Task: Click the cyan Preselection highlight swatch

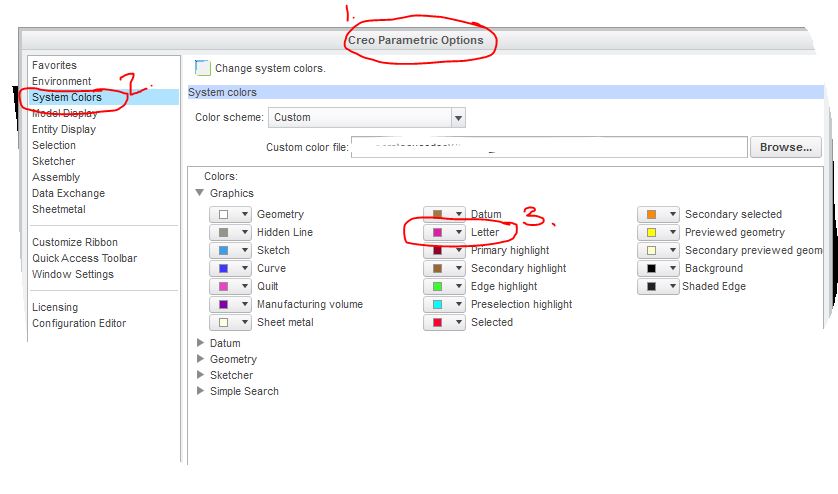Action: pyautogui.click(x=437, y=304)
